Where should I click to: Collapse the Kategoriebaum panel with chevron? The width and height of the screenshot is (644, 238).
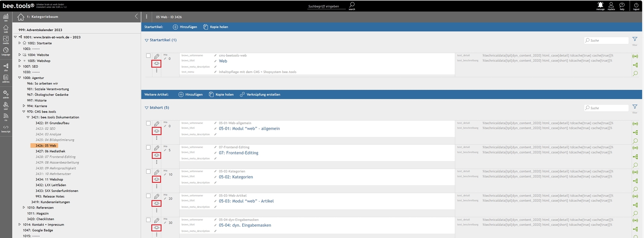click(136, 16)
